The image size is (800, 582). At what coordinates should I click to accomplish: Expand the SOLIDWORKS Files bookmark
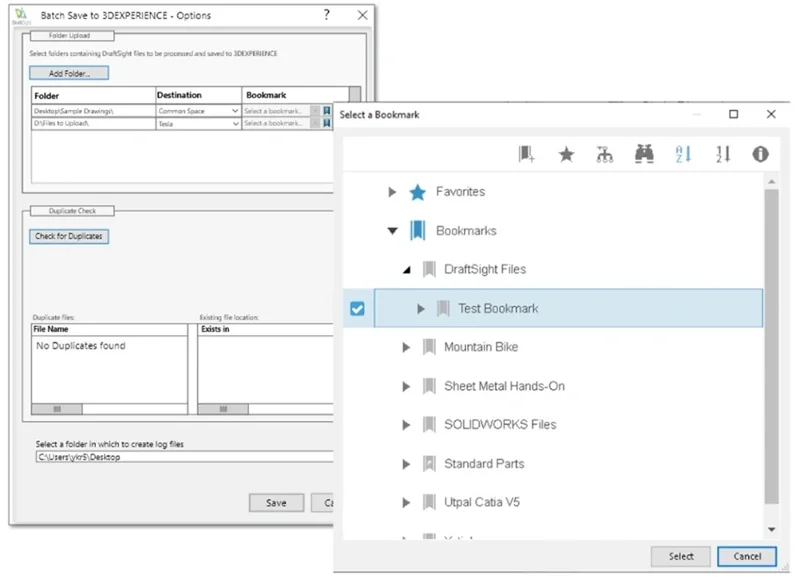pos(406,424)
